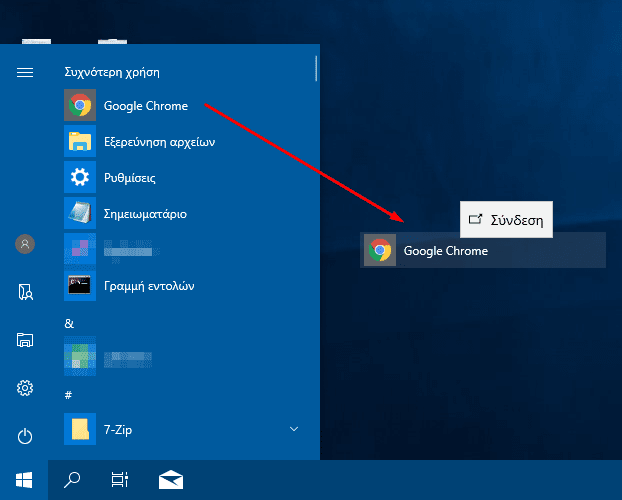
Task: Click the dragged Google Chrome label on desktop
Action: (446, 251)
